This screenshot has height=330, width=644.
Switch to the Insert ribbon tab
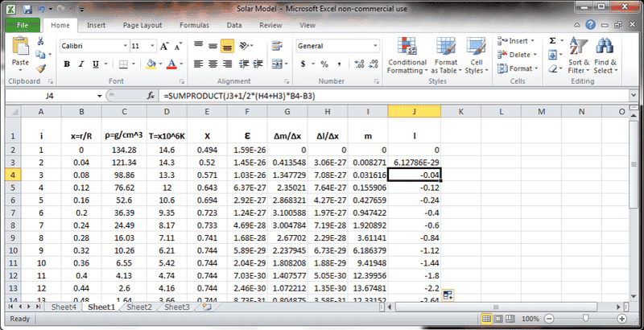coord(96,25)
